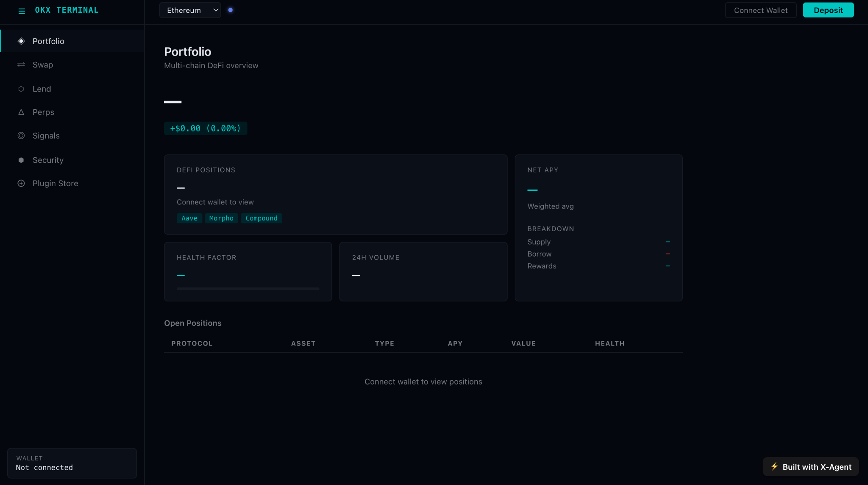The width and height of the screenshot is (868, 485).
Task: Open the Security section
Action: click(72, 160)
